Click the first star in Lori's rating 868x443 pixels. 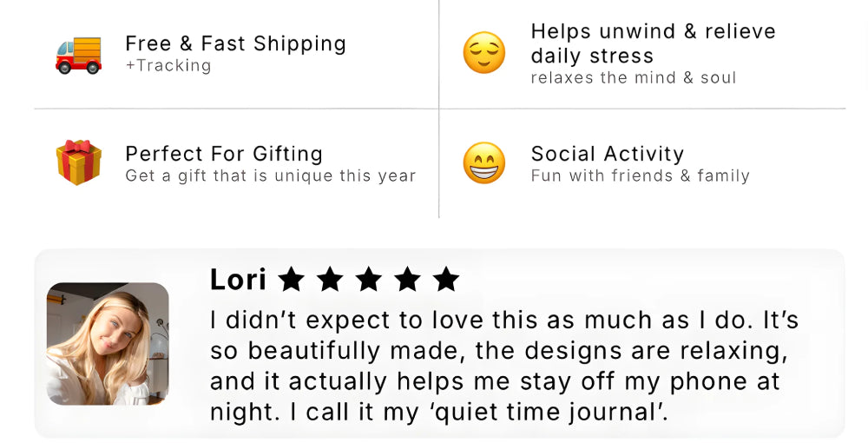[292, 279]
